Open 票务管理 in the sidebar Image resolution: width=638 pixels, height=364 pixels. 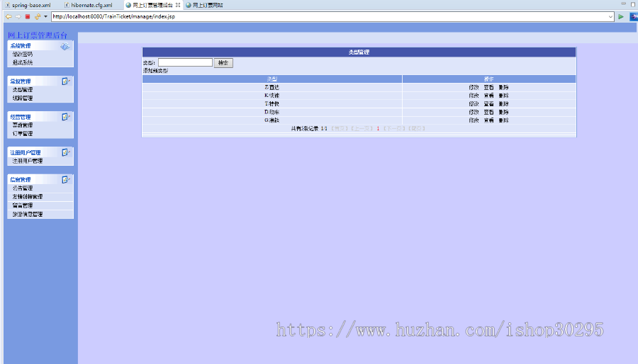23,125
